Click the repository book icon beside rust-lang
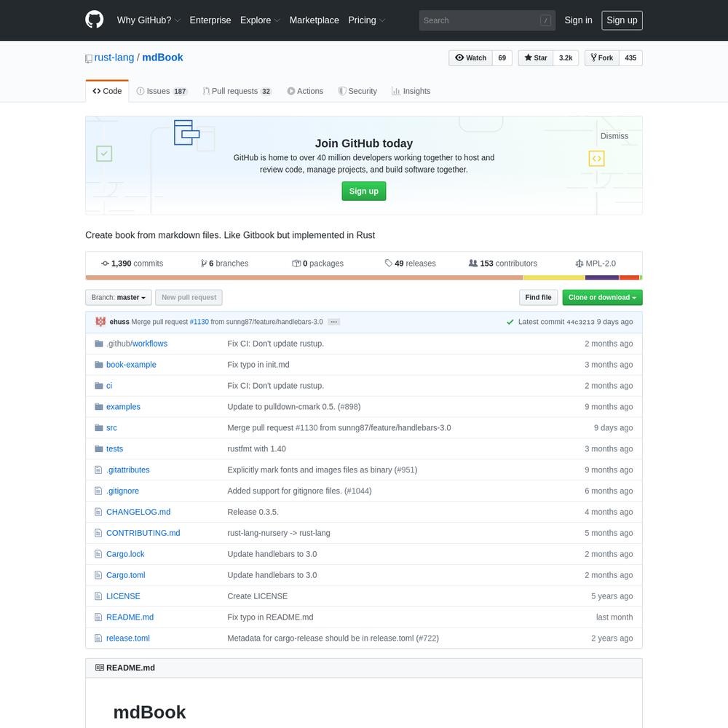Image resolution: width=728 pixels, height=728 pixels. click(x=89, y=58)
